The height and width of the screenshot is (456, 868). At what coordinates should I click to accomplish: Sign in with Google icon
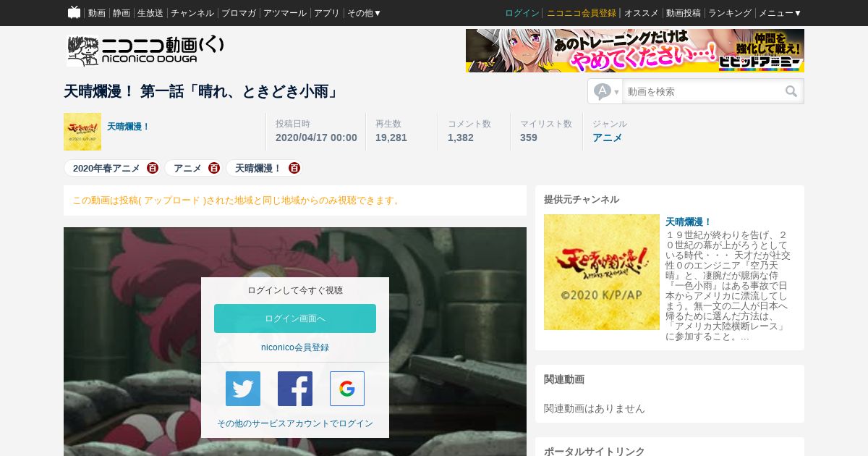[x=347, y=389]
